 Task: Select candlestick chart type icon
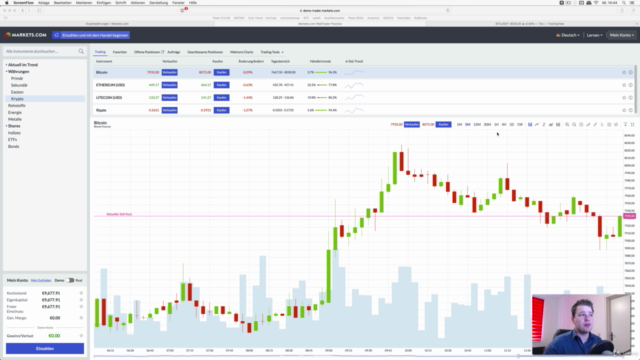point(530,124)
